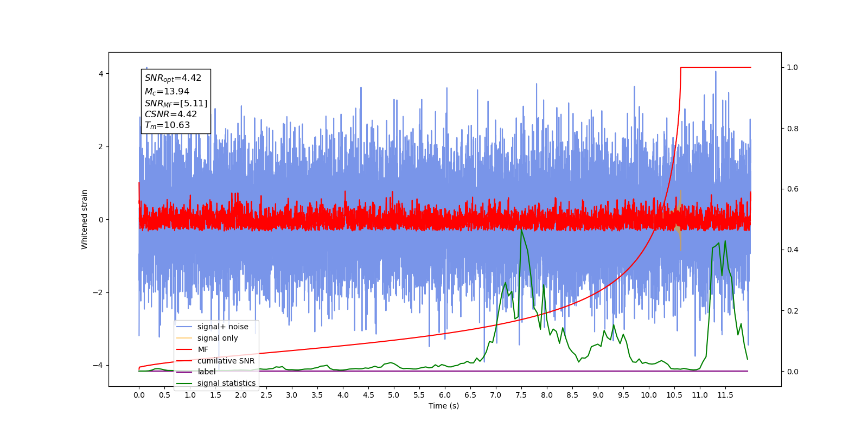868x434 pixels.
Task: Click the SNRopt=4.42 annotation text
Action: [x=173, y=78]
